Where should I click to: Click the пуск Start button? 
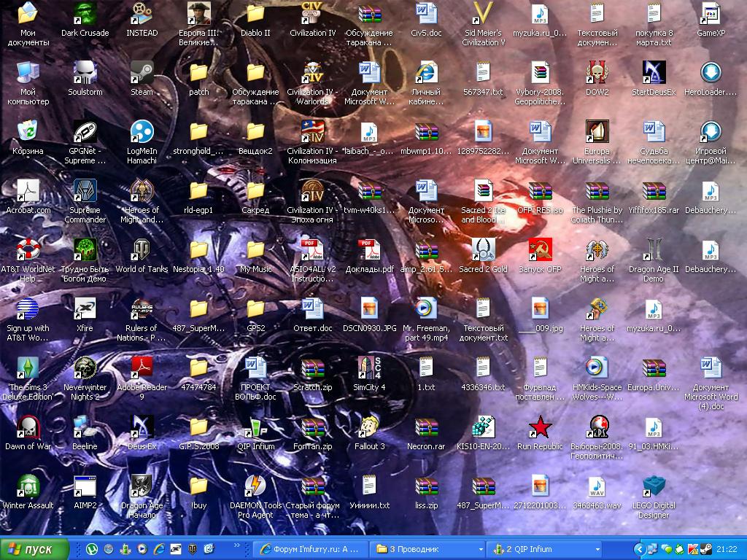[x=35, y=549]
